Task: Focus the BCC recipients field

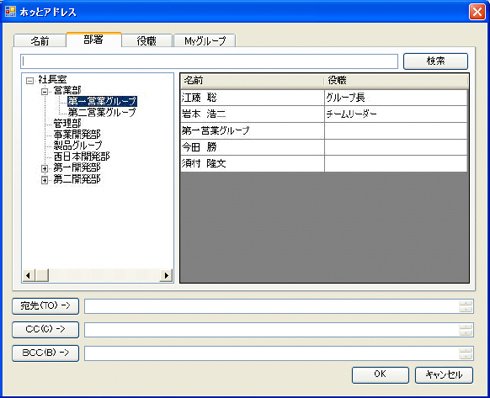Action: 272,353
